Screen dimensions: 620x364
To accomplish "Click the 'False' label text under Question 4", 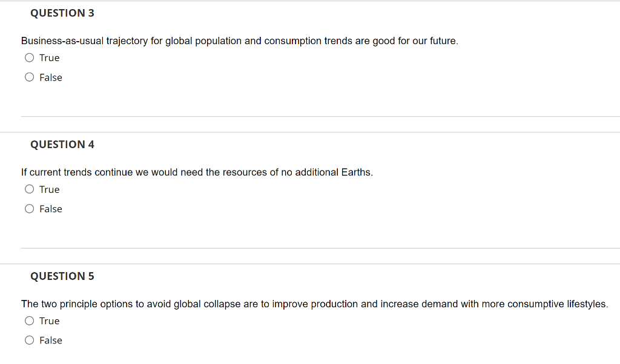I will point(51,209).
